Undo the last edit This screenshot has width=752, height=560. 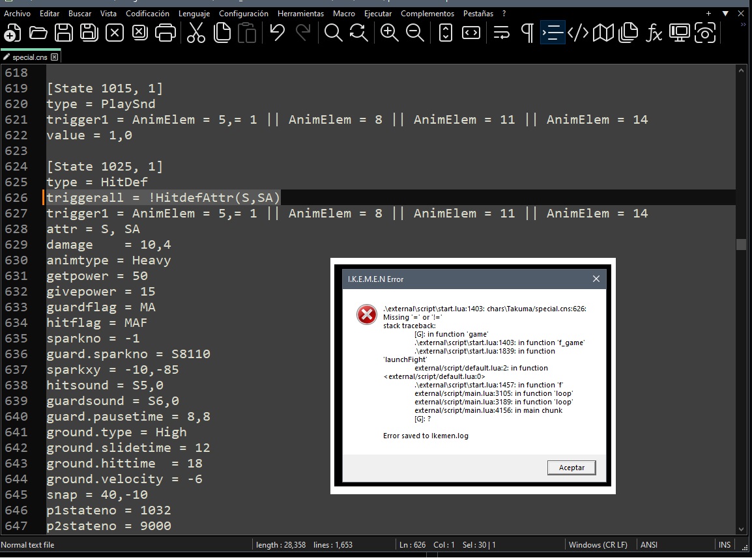[x=278, y=33]
